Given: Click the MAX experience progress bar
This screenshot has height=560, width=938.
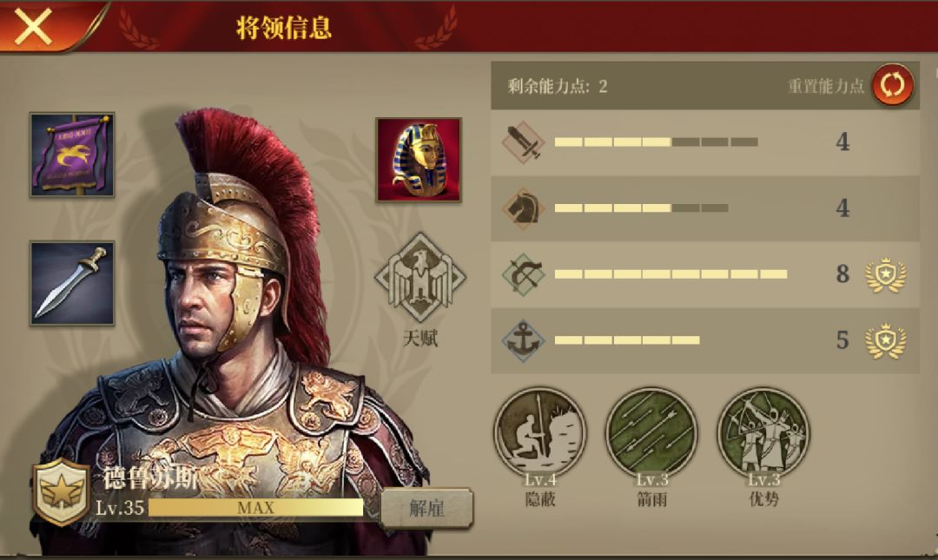Looking at the screenshot, I should point(256,508).
